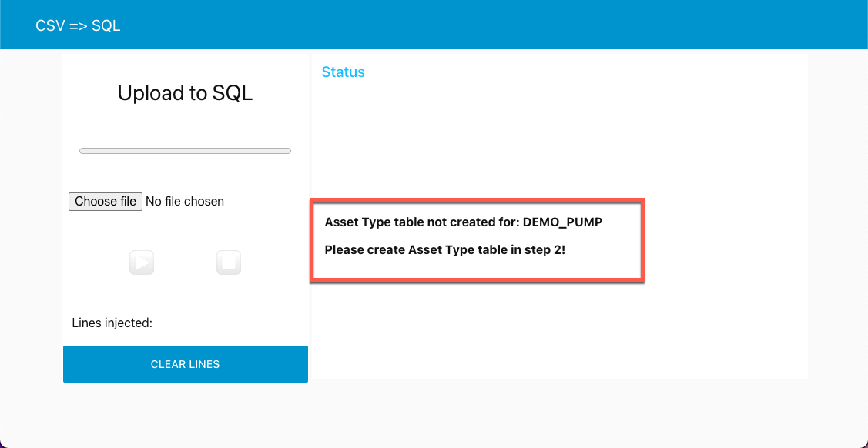Click the 'No file chosen' label
The height and width of the screenshot is (448, 868).
185,202
